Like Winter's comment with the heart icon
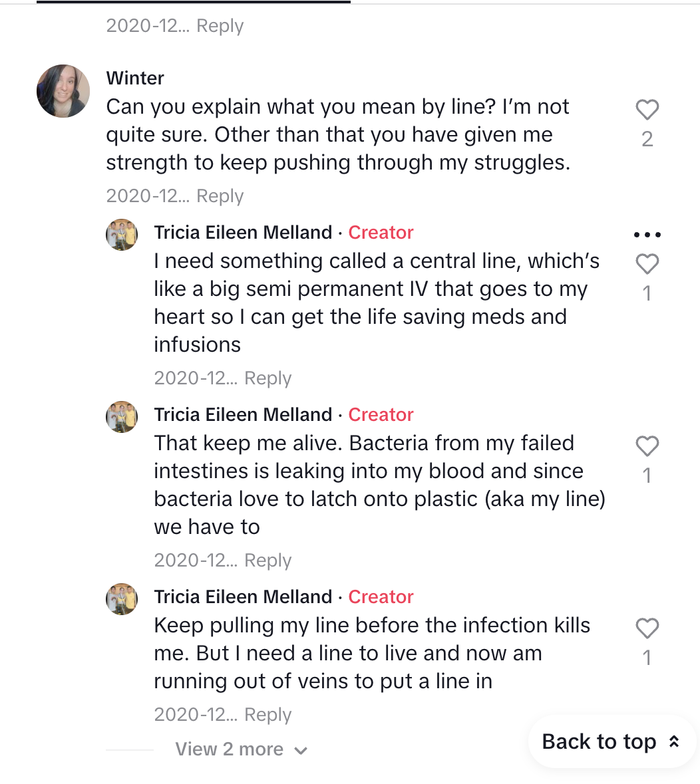 [x=647, y=110]
